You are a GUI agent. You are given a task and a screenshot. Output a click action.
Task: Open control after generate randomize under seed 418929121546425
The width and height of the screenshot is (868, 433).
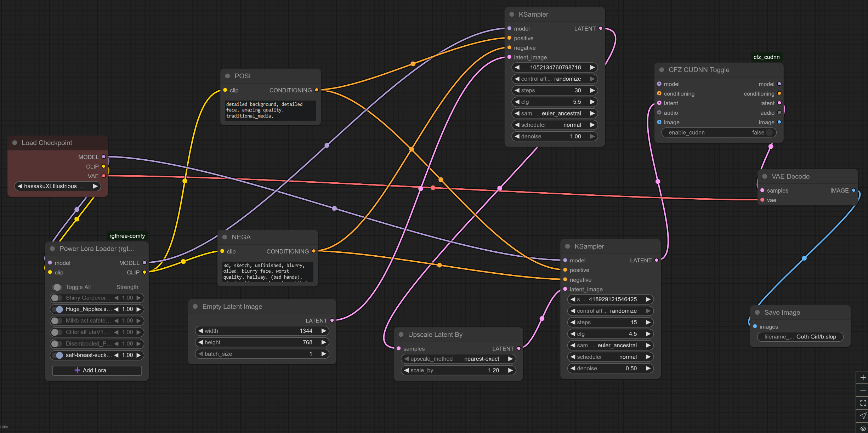click(611, 311)
